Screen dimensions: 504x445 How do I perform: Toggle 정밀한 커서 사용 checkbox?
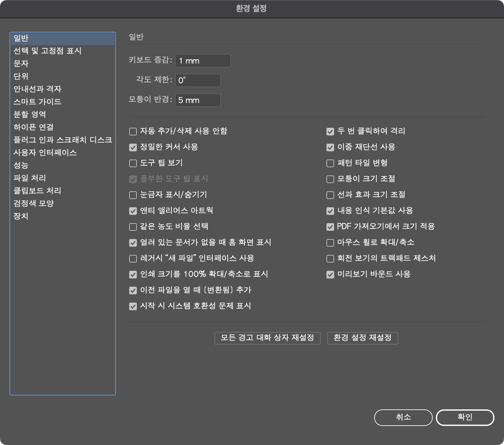tap(133, 147)
